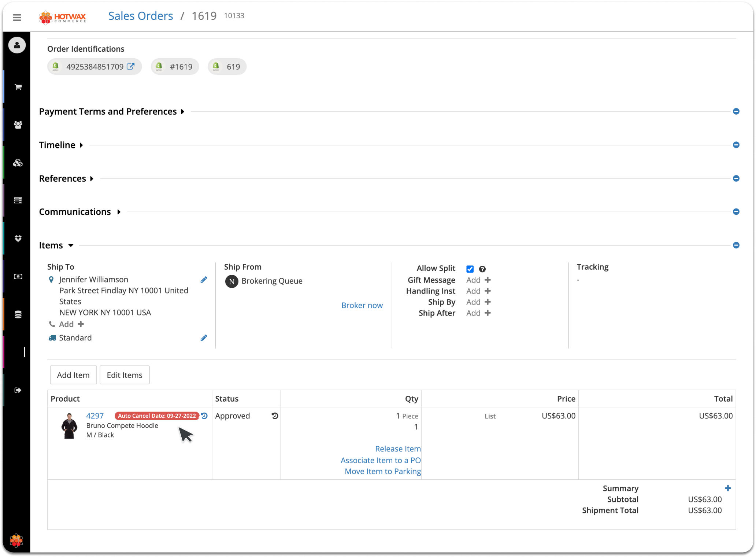Click the Auto Cancel Date badge
The width and height of the screenshot is (756, 557).
coord(157,416)
